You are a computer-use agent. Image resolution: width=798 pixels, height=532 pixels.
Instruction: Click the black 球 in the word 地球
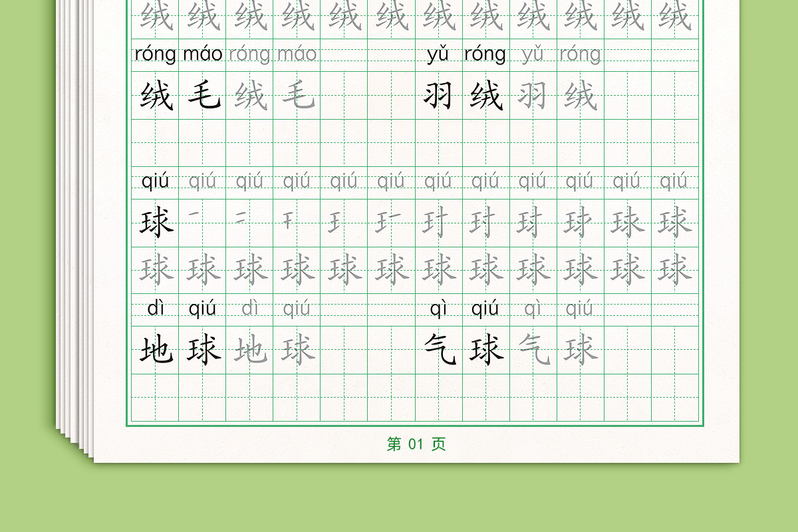coord(203,350)
